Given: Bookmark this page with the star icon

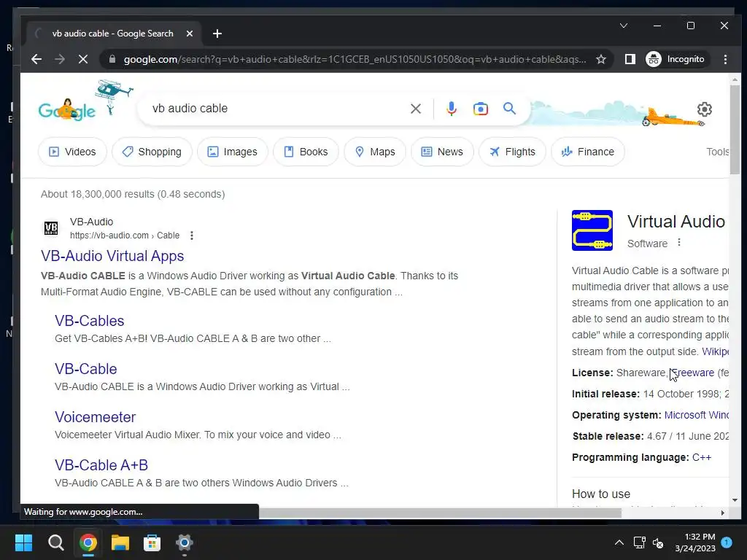Looking at the screenshot, I should [x=601, y=59].
